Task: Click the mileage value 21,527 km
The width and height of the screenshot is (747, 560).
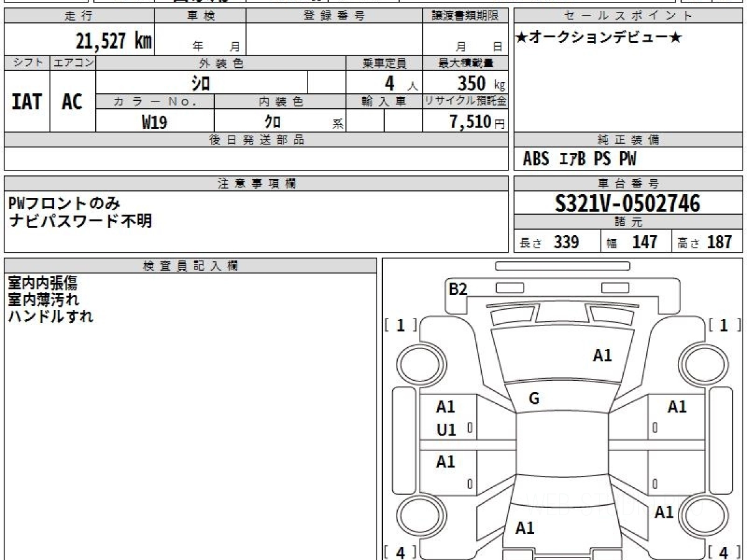Action: click(113, 41)
